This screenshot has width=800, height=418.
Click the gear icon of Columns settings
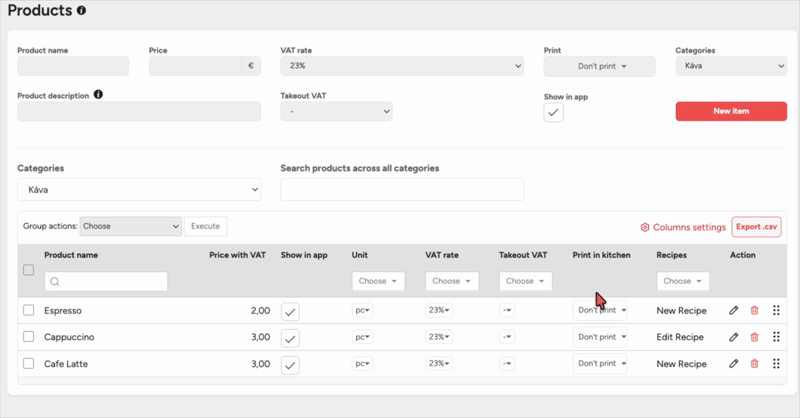pos(645,227)
